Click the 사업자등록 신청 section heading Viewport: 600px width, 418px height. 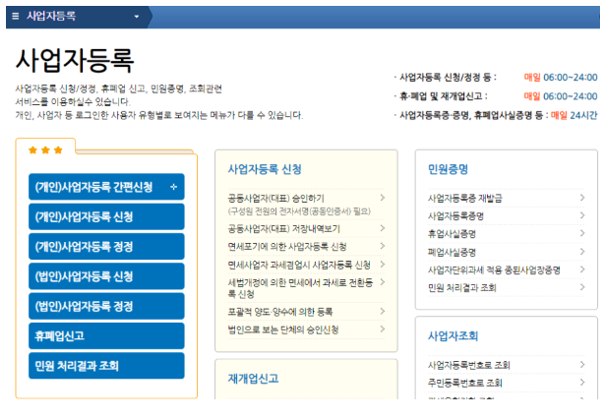[265, 169]
